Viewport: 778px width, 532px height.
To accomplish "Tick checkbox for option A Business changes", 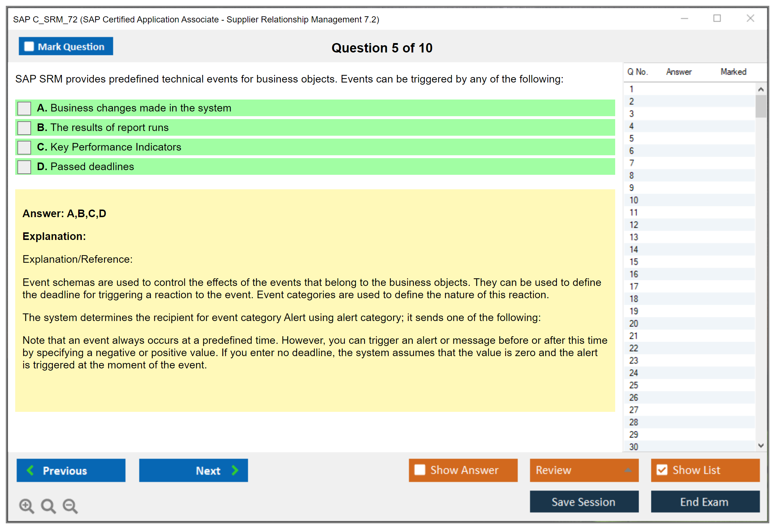I will (x=24, y=108).
